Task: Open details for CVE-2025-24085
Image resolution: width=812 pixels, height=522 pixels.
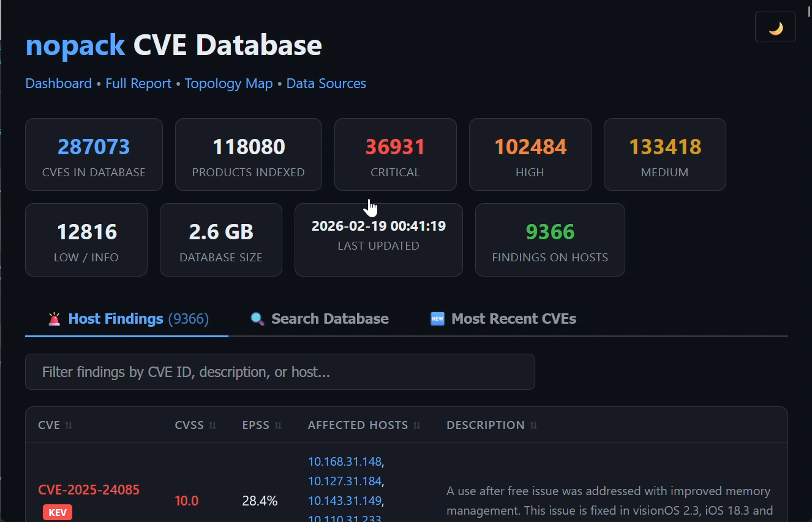Action: point(89,490)
